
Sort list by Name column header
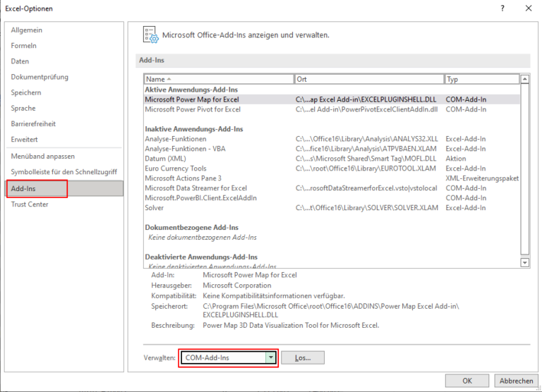click(x=219, y=79)
